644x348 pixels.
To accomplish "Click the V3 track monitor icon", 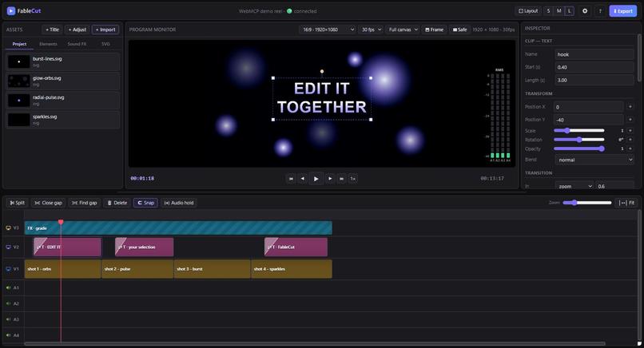I will point(8,227).
